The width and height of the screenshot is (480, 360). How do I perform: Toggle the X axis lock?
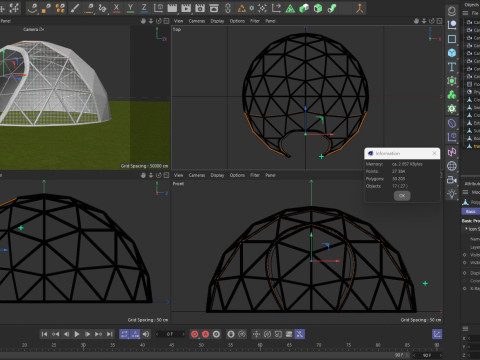116,8
